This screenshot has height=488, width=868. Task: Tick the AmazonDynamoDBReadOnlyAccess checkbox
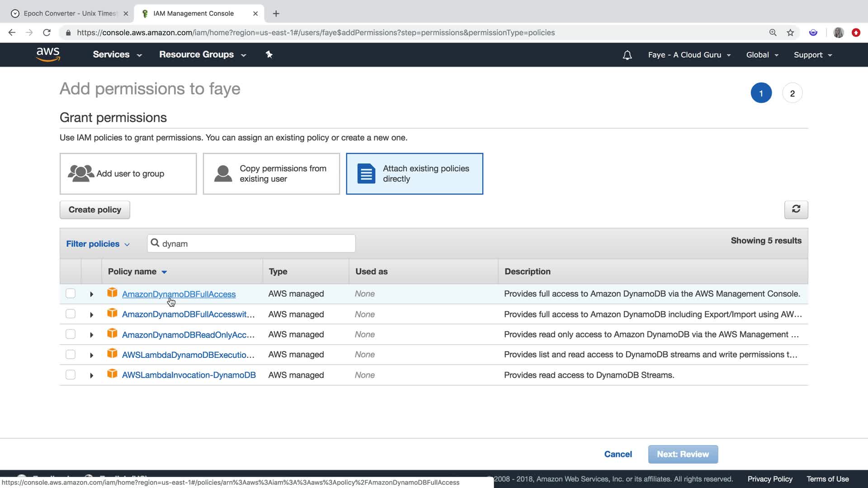click(71, 334)
